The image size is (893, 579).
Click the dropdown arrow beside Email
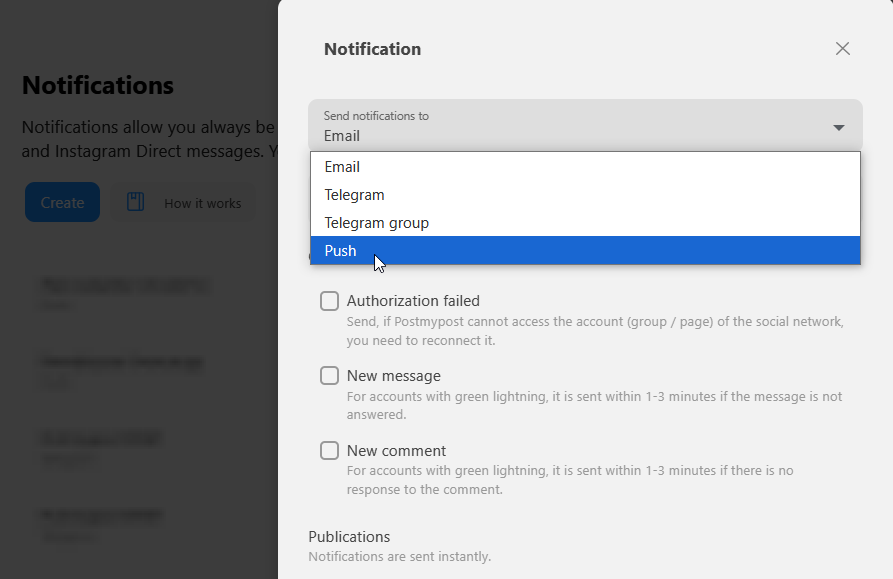[x=838, y=128]
